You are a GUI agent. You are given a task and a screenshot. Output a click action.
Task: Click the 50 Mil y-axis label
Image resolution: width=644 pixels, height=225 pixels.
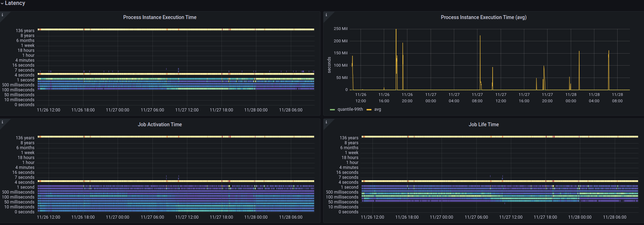click(342, 78)
